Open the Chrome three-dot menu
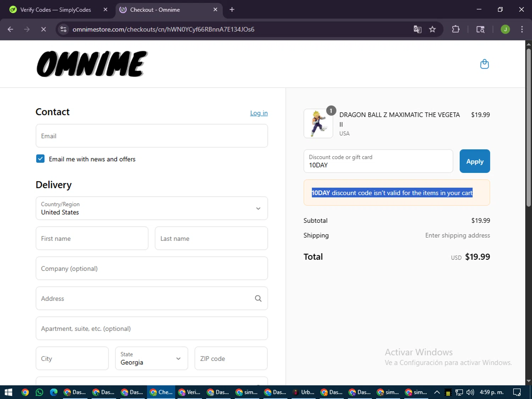532x399 pixels. click(522, 29)
